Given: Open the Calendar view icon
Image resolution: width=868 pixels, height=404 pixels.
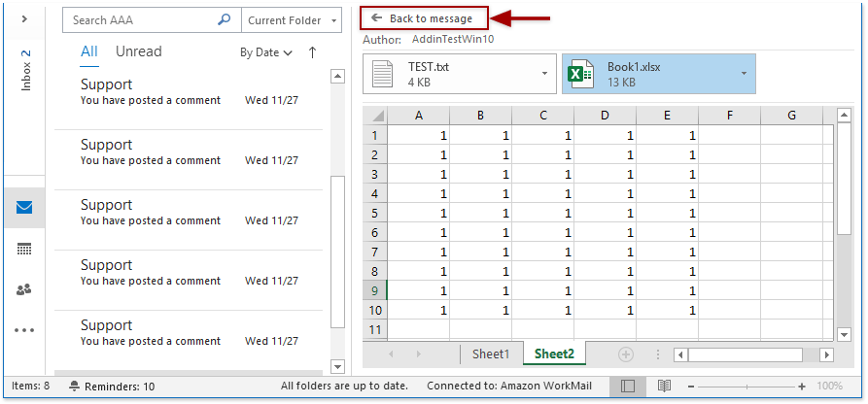Looking at the screenshot, I should (x=24, y=249).
